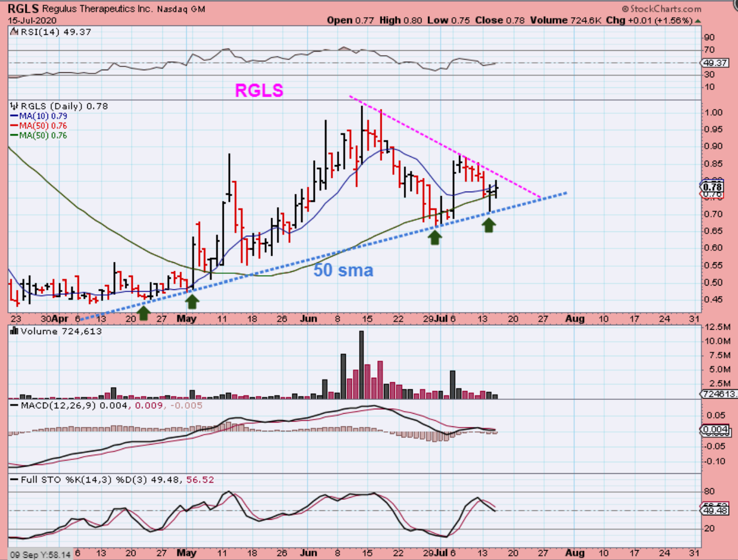Click the "49.48" stochastic value tag on the right axis
738x560 pixels.
(715, 511)
